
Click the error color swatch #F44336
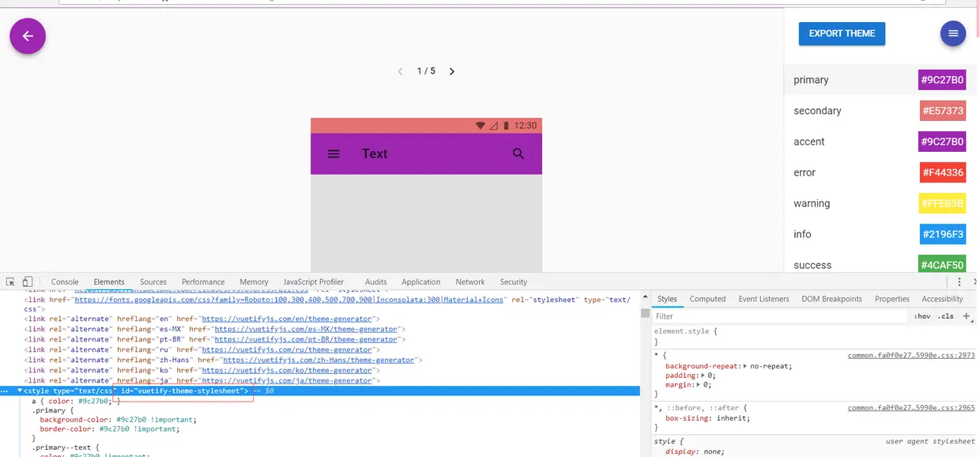(944, 172)
